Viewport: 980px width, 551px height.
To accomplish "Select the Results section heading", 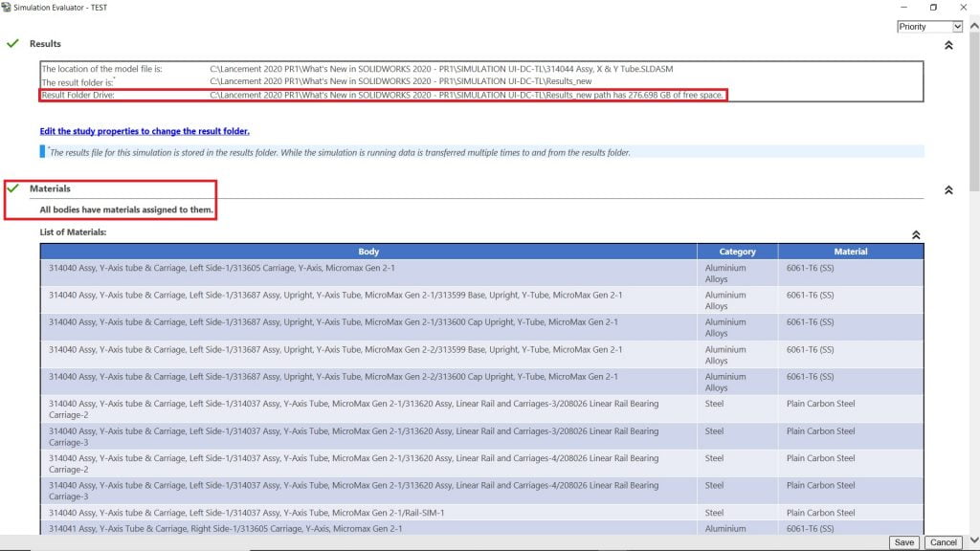I will tap(45, 44).
